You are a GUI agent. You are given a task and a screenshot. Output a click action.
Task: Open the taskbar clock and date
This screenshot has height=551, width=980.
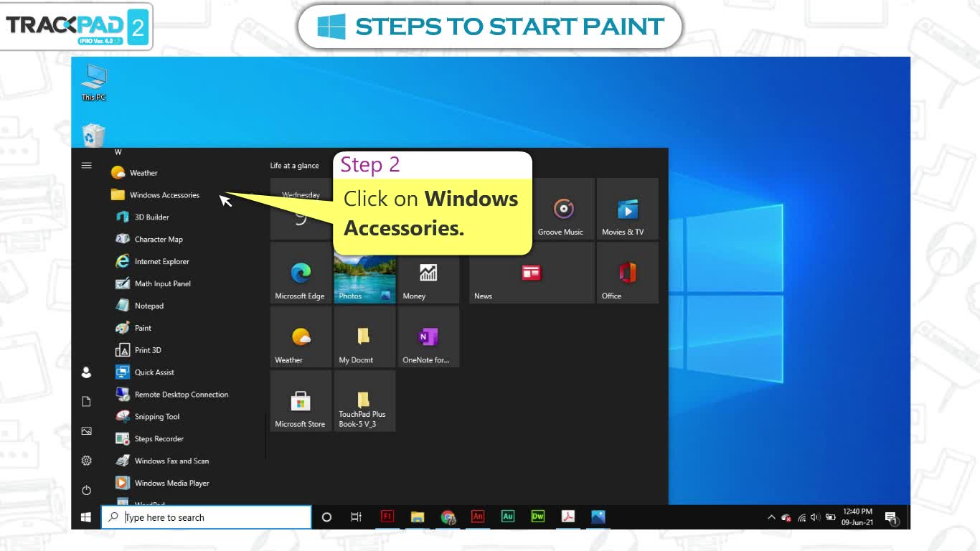pos(857,517)
